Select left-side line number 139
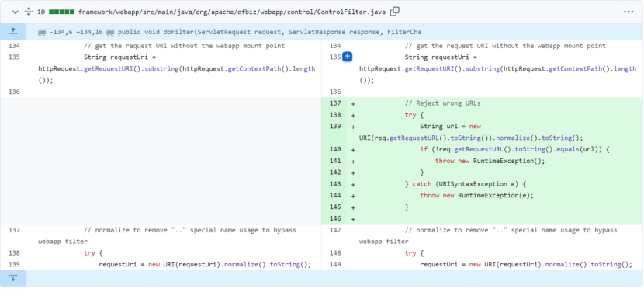 pyautogui.click(x=14, y=264)
